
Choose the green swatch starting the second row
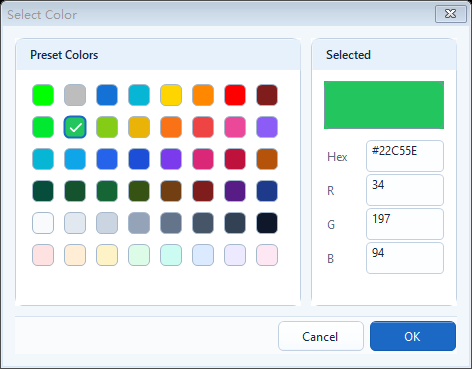(43, 127)
